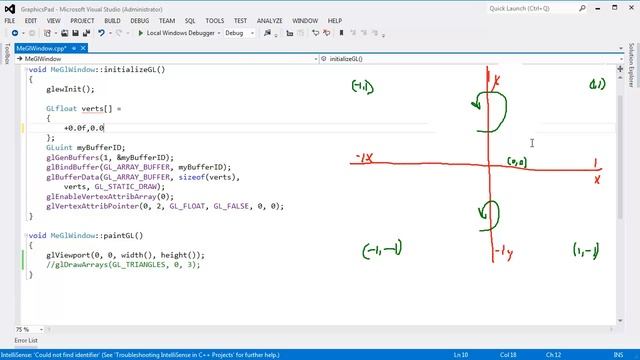Open the Undo history dropdown arrow
This screenshot has width=640, height=360.
pyautogui.click(x=110, y=33)
